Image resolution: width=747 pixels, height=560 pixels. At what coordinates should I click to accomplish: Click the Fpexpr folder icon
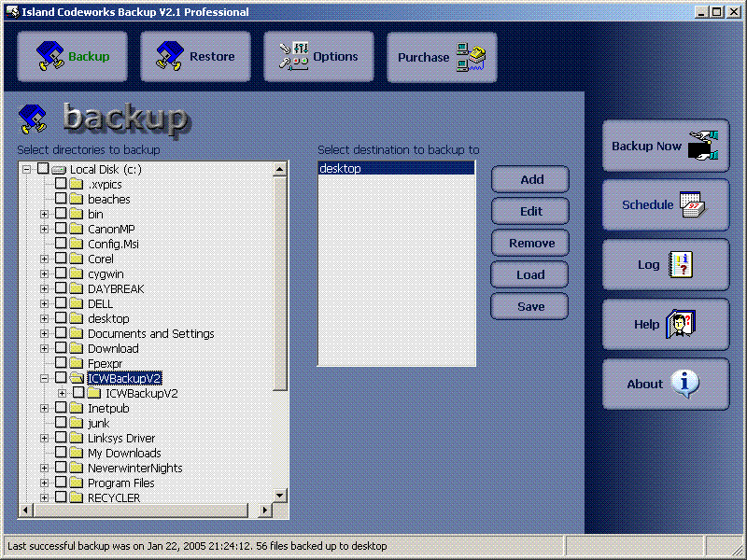click(77, 363)
